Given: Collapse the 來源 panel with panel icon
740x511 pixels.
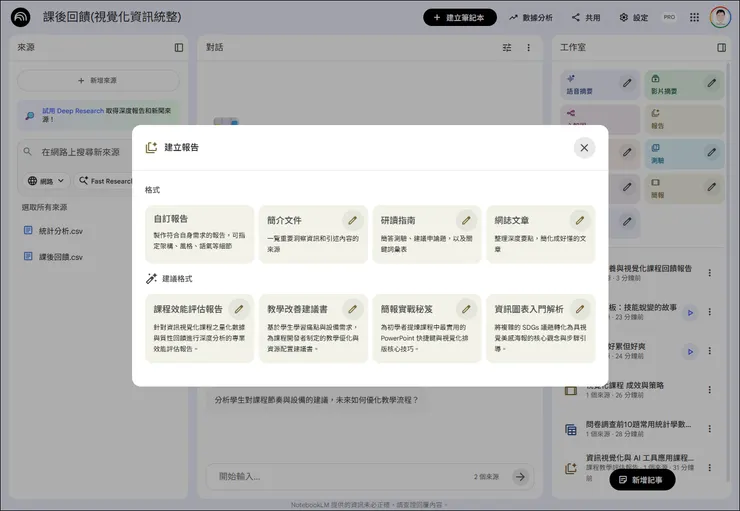Looking at the screenshot, I should coord(179,48).
